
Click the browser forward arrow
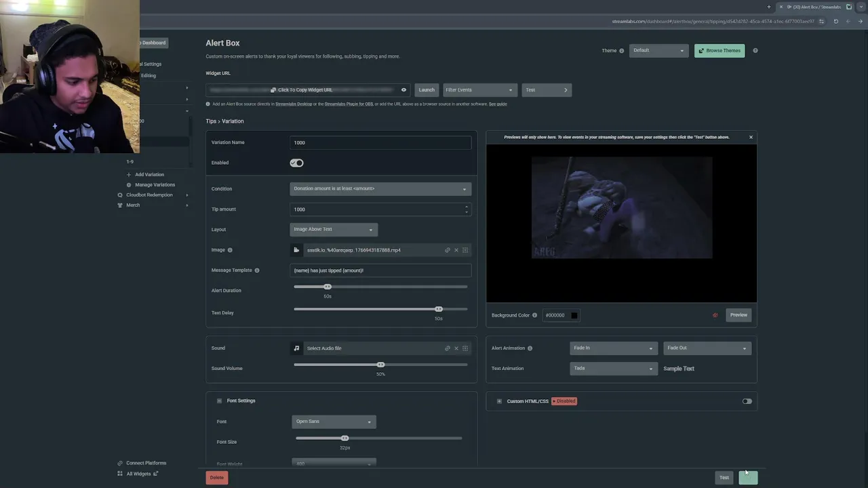[861, 21]
